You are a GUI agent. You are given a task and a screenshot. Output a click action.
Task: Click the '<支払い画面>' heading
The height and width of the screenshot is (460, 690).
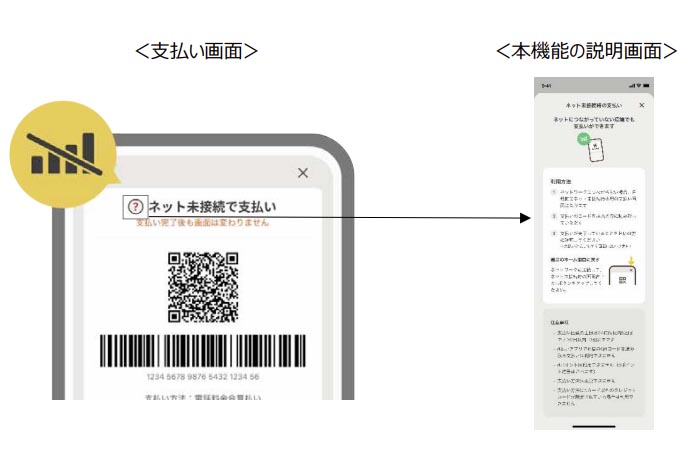[x=196, y=51]
